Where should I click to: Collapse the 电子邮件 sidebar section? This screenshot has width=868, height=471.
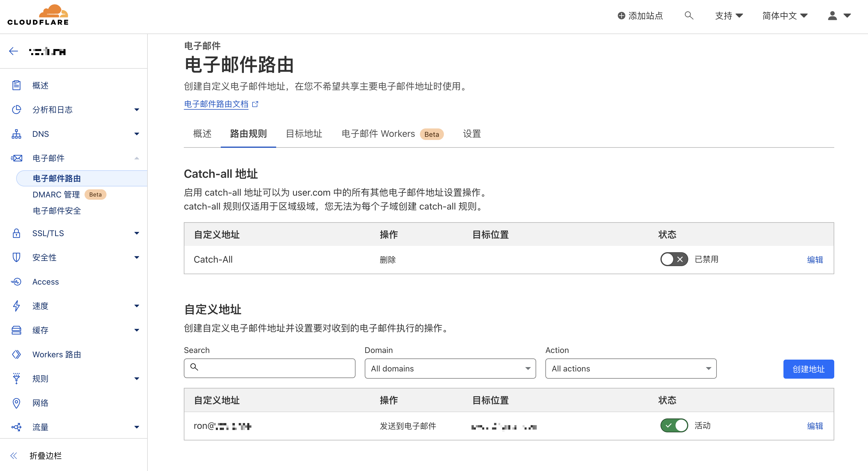(x=136, y=158)
